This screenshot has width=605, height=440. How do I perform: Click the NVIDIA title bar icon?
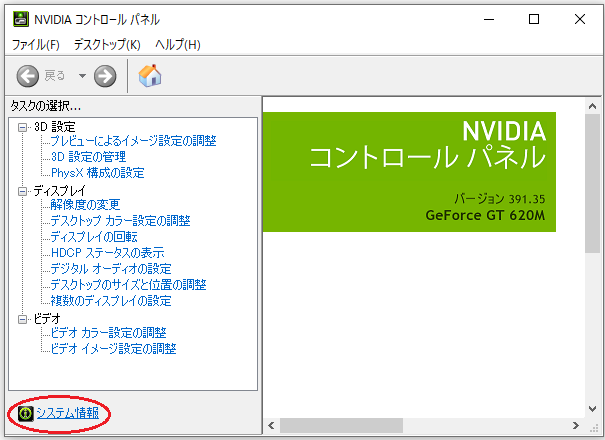20,19
